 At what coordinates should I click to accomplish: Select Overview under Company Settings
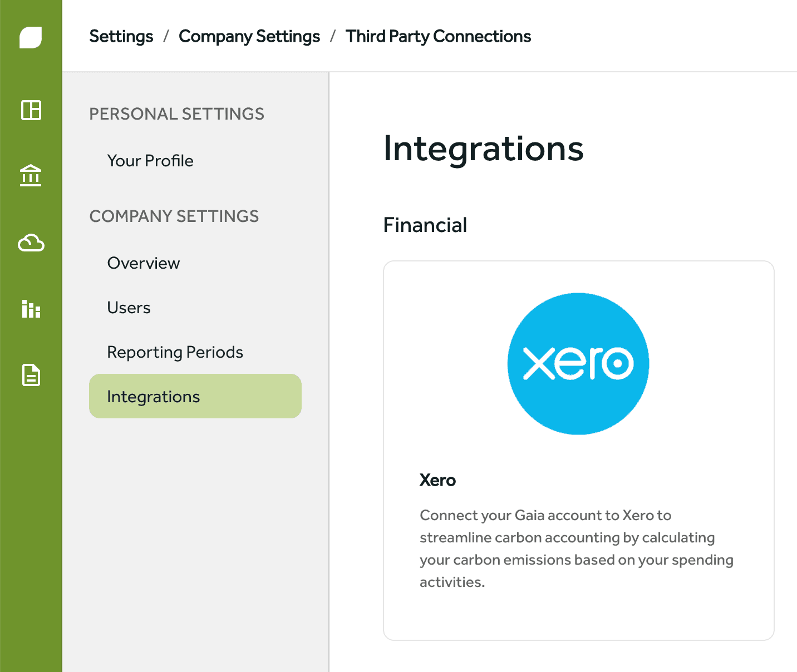tap(144, 263)
